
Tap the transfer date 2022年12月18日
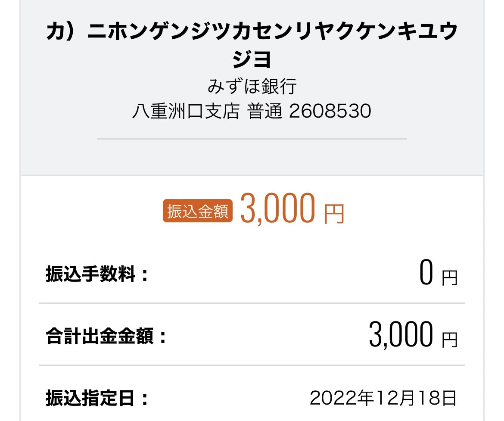[383, 398]
